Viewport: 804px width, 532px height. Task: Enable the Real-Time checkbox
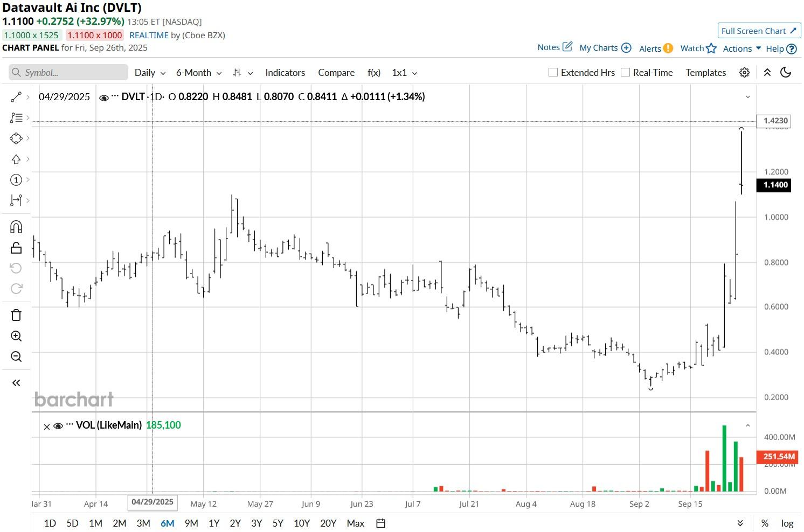(625, 72)
